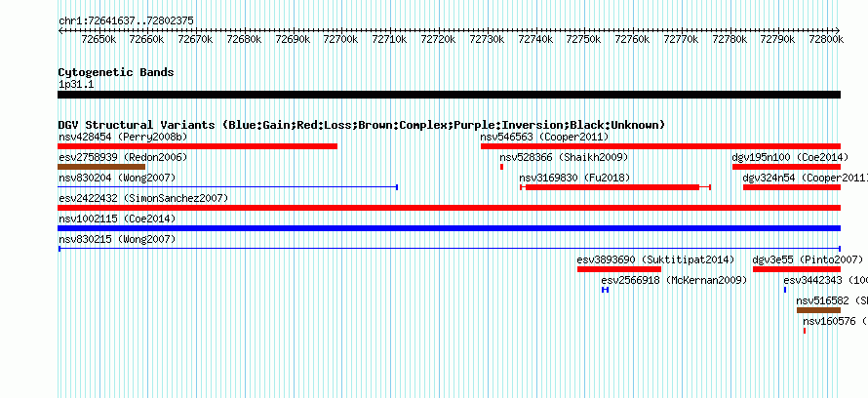Open dgv195n100 (Coe2014) variant label

790,158
